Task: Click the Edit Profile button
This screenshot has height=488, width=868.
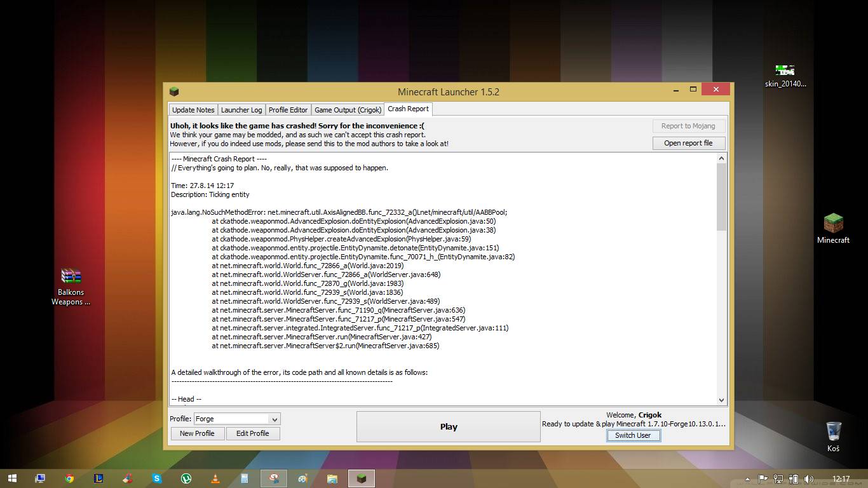Action: tap(253, 433)
